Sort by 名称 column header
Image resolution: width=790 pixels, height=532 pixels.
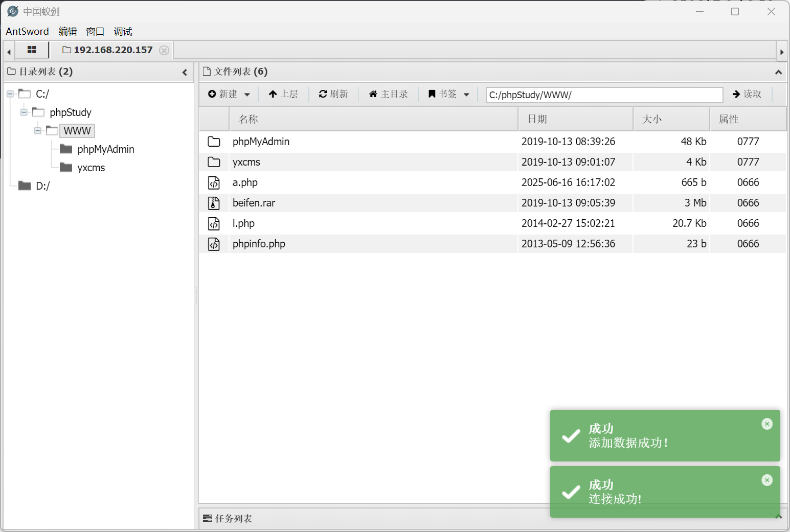373,119
